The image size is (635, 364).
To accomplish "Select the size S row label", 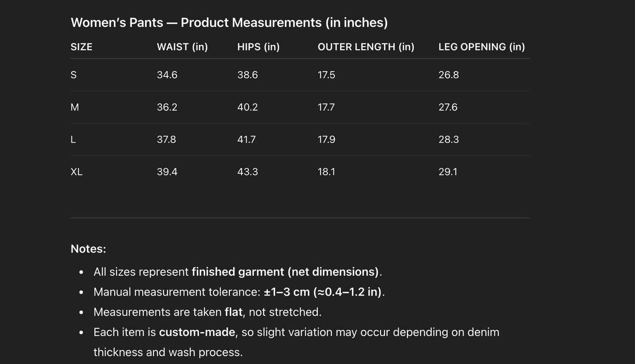I will (x=73, y=75).
